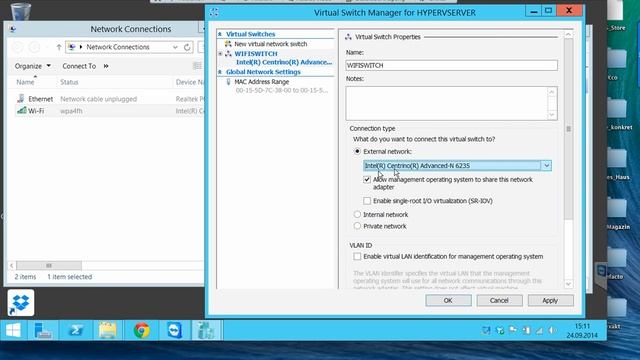Open the Recycle Bin desktop icon
This screenshot has width=640, height=360.
(20, 11)
